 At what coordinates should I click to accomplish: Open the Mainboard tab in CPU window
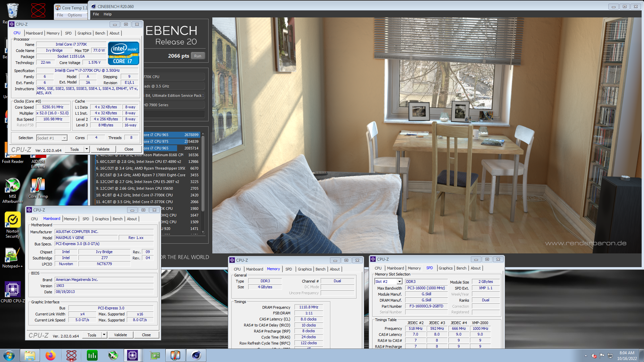[34, 33]
